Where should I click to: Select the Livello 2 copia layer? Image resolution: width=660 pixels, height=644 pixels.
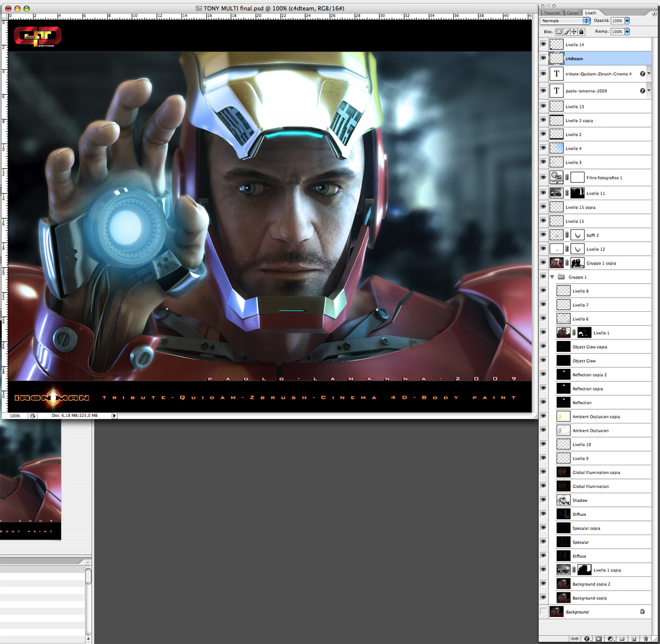click(x=599, y=120)
